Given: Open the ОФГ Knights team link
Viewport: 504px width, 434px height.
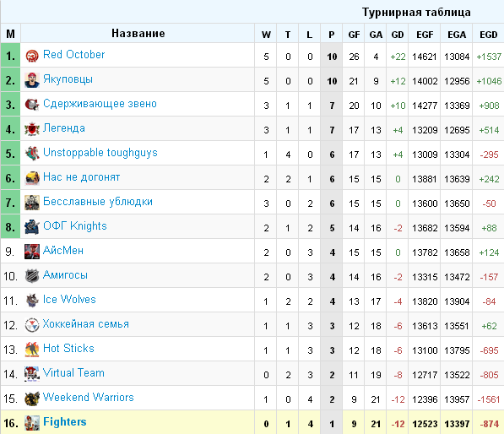Looking at the screenshot, I should pos(75,226).
